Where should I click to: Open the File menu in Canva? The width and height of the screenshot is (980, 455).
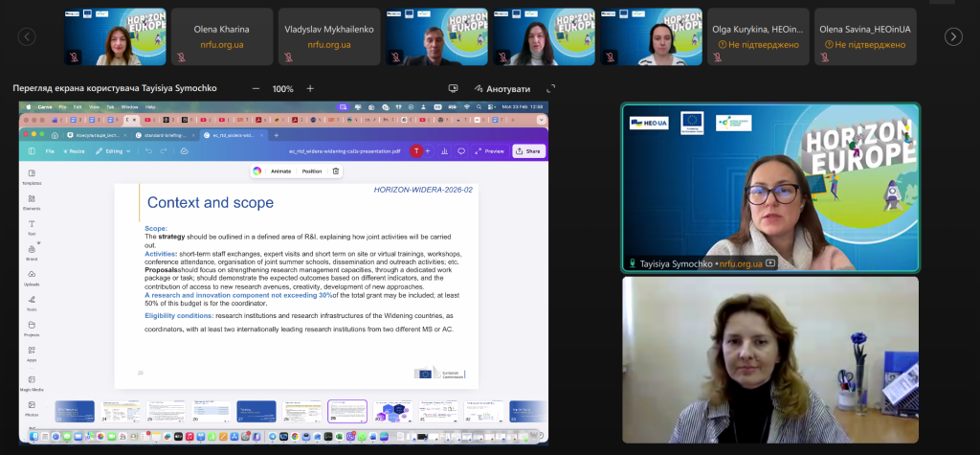50,151
